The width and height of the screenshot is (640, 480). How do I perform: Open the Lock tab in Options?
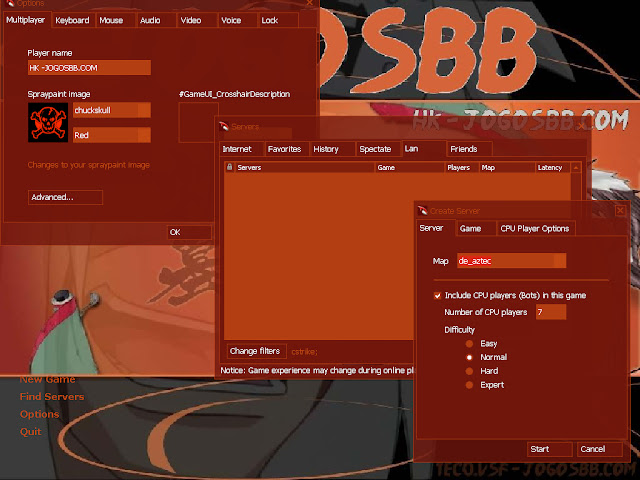[x=278, y=20]
